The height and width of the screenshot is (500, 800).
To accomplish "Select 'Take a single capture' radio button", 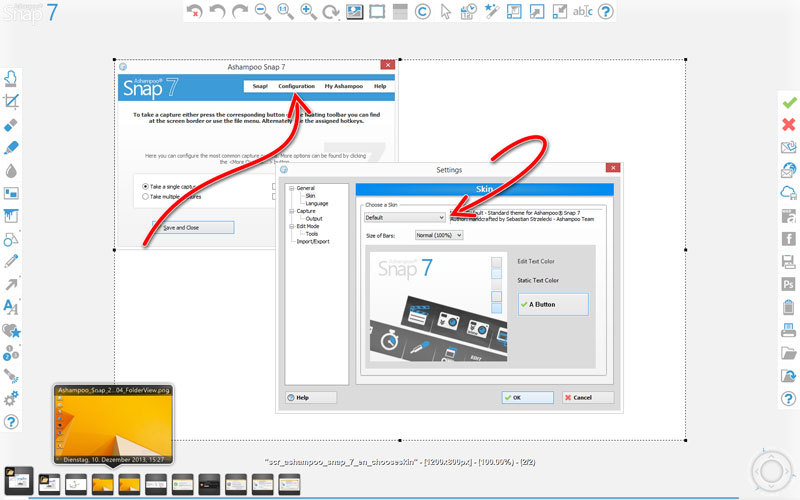I will coord(145,187).
